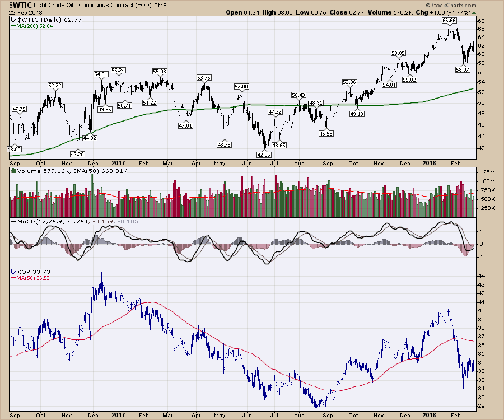
Task: Click the 48.91 price annotation
Action: 316,103
